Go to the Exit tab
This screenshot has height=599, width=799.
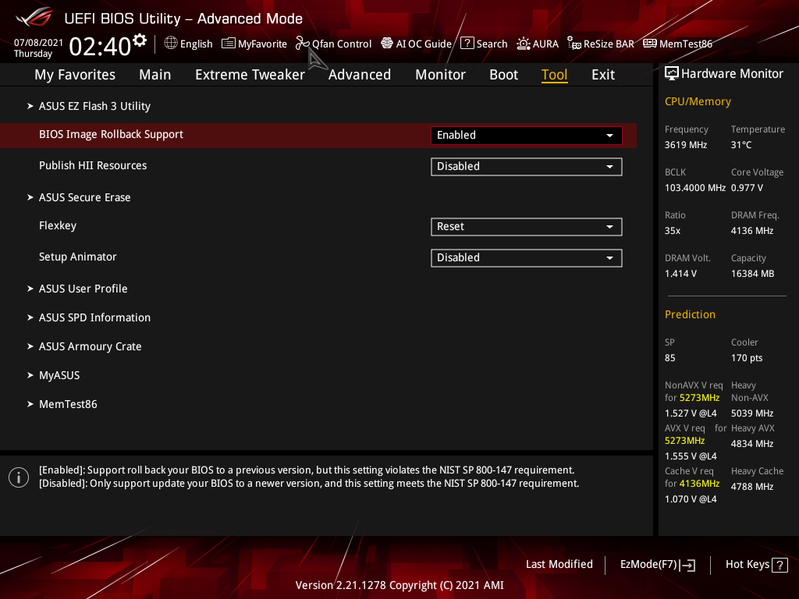(603, 75)
